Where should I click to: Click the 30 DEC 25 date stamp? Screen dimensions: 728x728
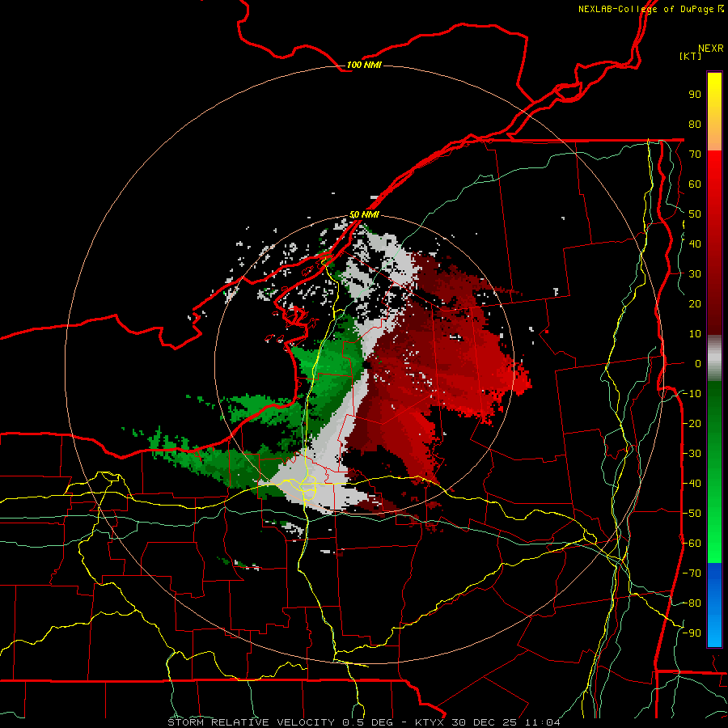click(485, 722)
